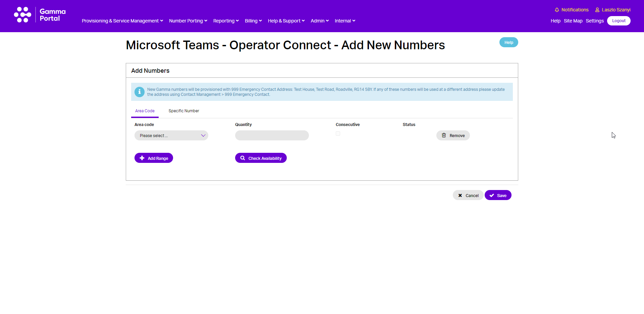Click the Laszlo Szanyi user name
Viewport: 644px width, 314px height.
point(616,10)
